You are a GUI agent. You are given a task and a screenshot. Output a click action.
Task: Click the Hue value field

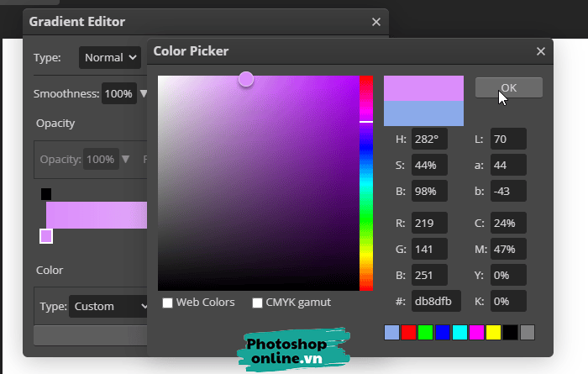pos(429,140)
